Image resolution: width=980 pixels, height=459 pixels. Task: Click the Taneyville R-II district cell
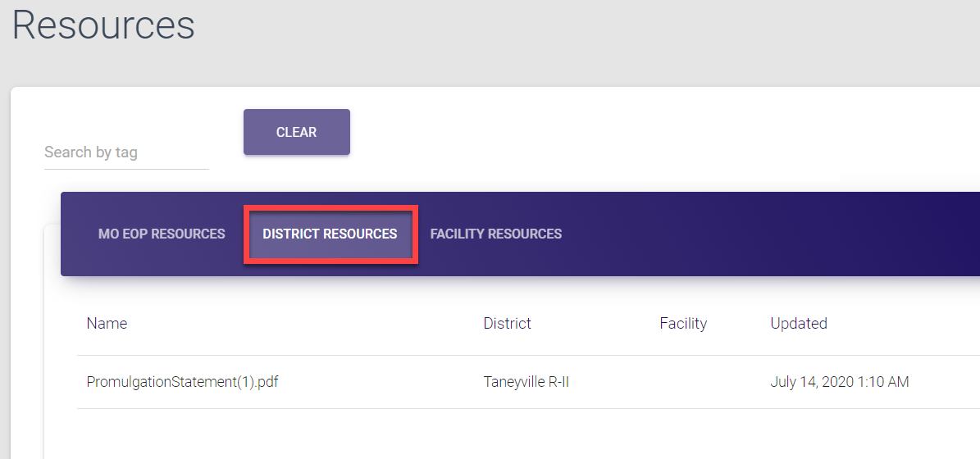(x=526, y=382)
